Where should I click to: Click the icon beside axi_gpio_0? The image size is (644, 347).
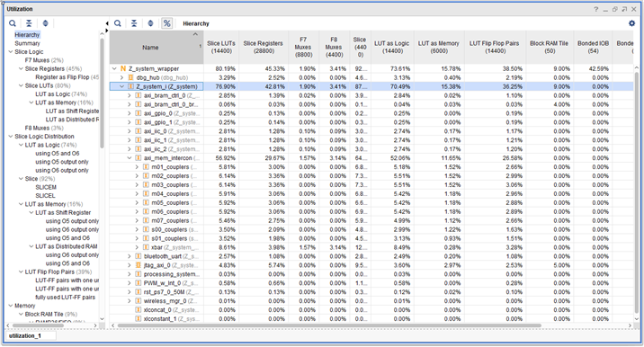(x=139, y=113)
